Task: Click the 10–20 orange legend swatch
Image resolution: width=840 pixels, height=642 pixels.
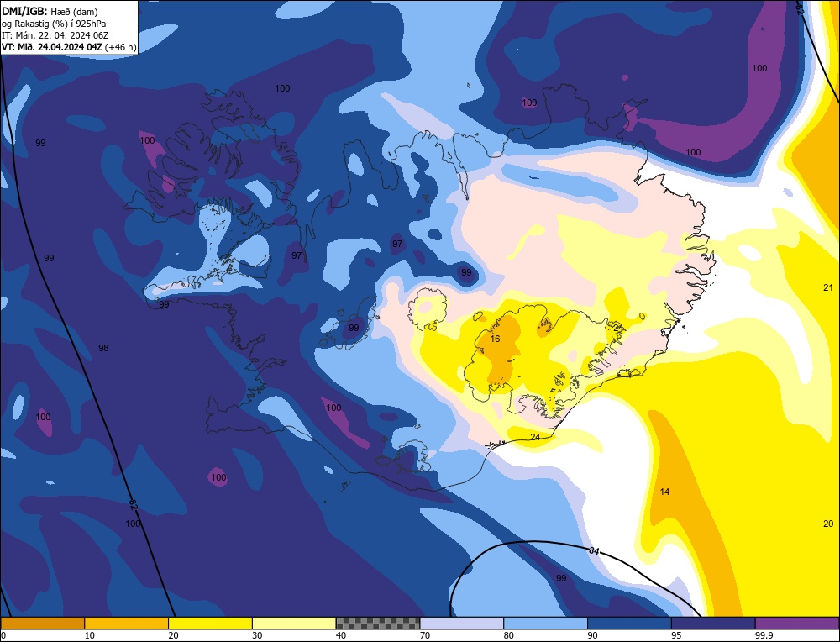Action: tap(127, 624)
